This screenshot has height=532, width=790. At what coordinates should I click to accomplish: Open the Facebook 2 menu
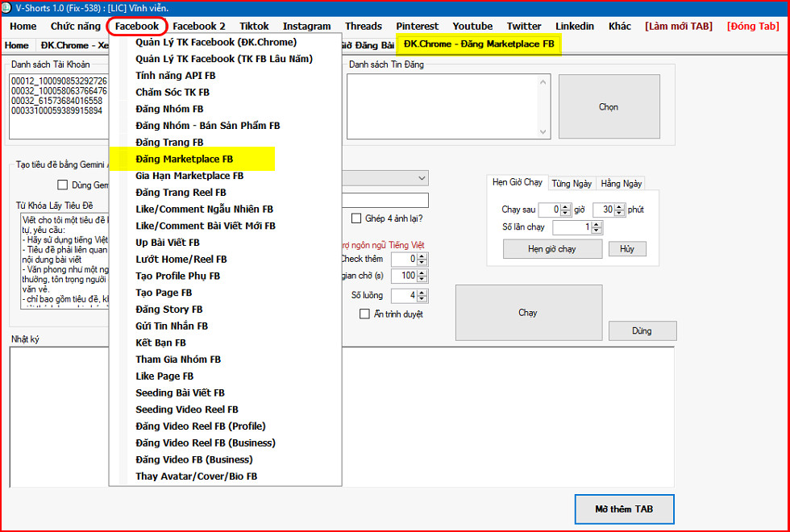(x=199, y=26)
